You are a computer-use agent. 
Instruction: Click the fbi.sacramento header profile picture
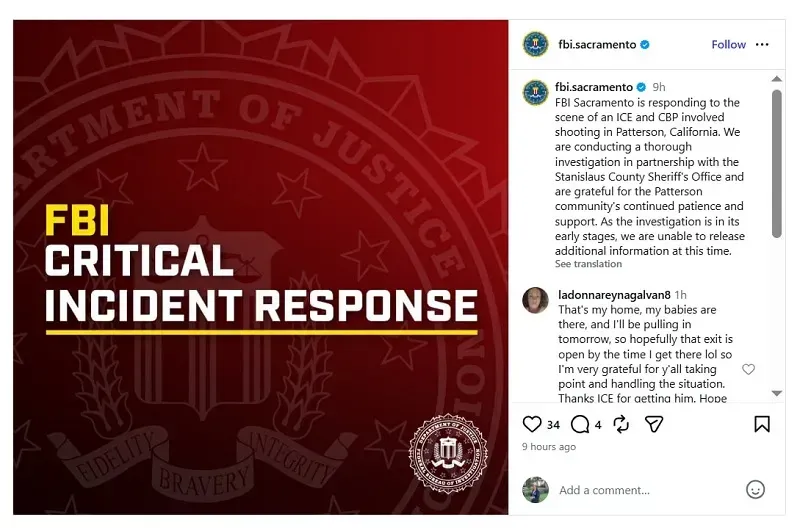click(536, 45)
